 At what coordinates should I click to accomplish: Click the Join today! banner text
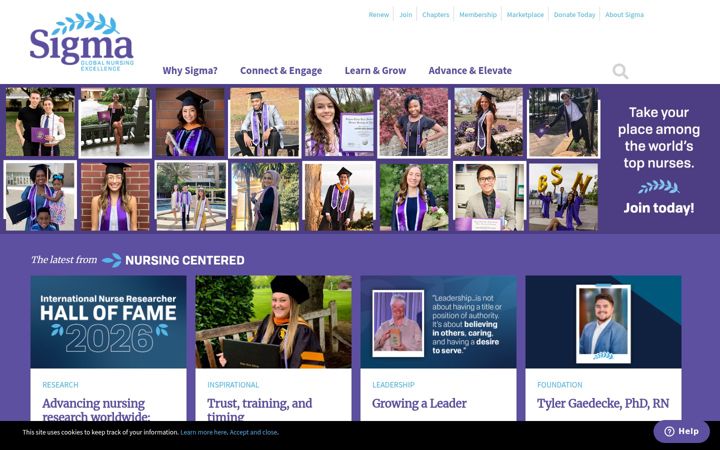pyautogui.click(x=658, y=208)
